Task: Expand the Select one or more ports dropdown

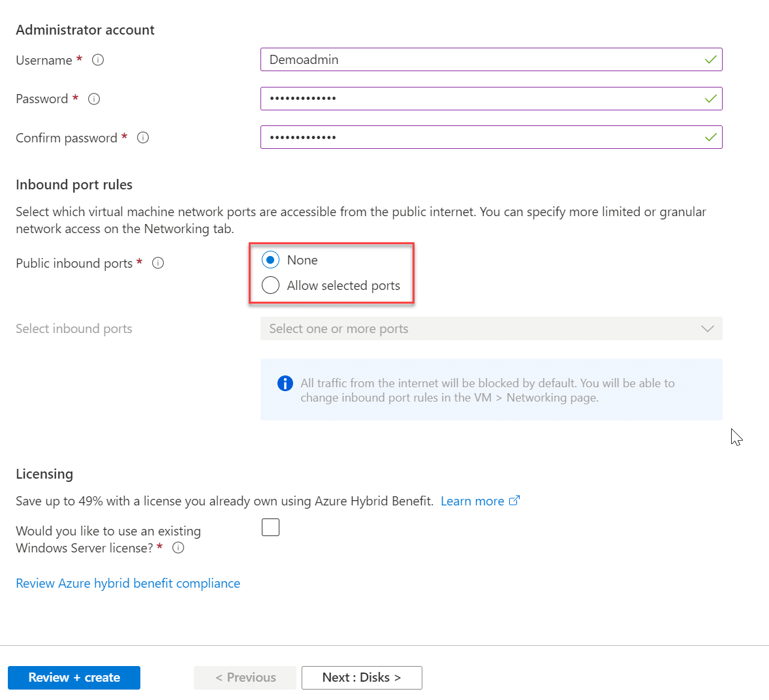Action: click(x=491, y=328)
